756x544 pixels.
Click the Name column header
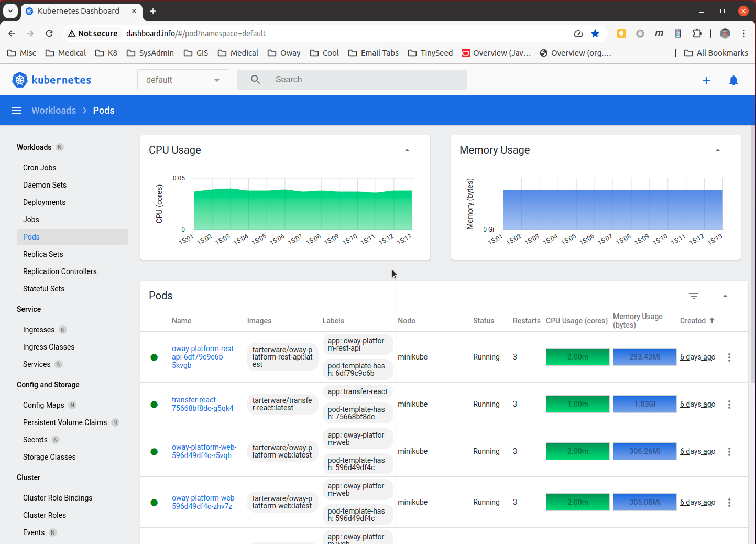tap(182, 321)
